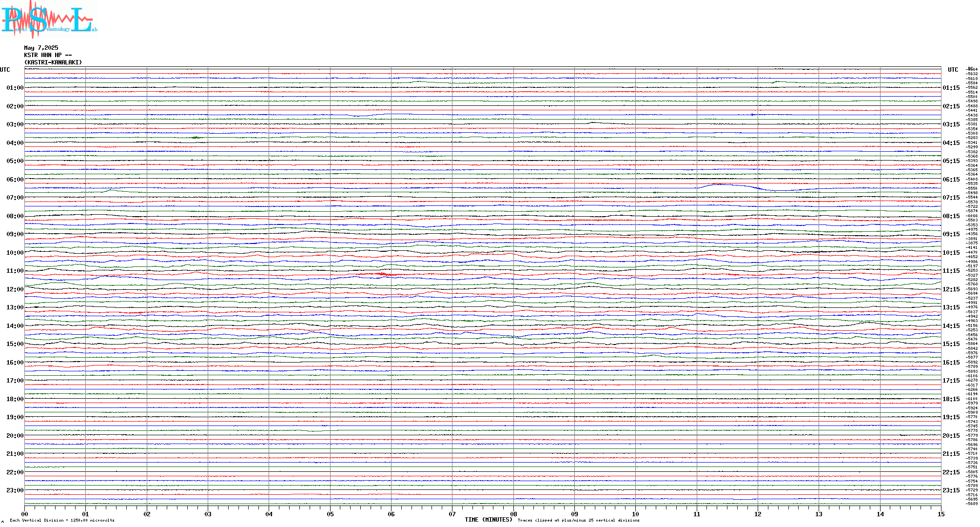Select the '23:00' hour label
Image resolution: width=980 pixels, height=527 pixels.
click(x=15, y=490)
